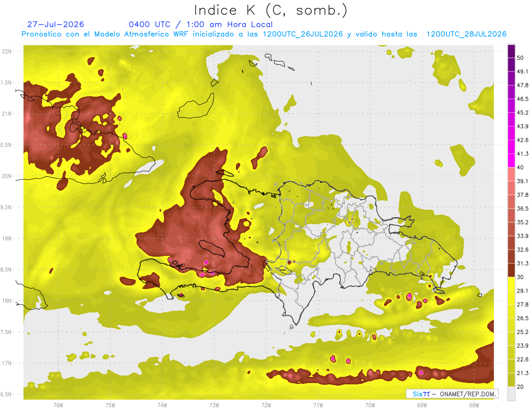532x411 pixels.
Task: Click legend value '20'
Action: [520, 387]
